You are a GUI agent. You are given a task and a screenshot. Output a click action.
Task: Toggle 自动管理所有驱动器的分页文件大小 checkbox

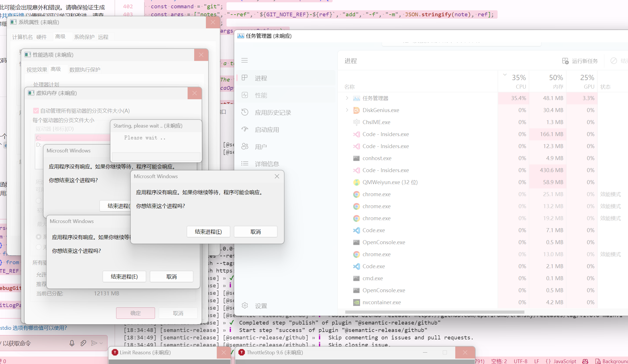(36, 111)
